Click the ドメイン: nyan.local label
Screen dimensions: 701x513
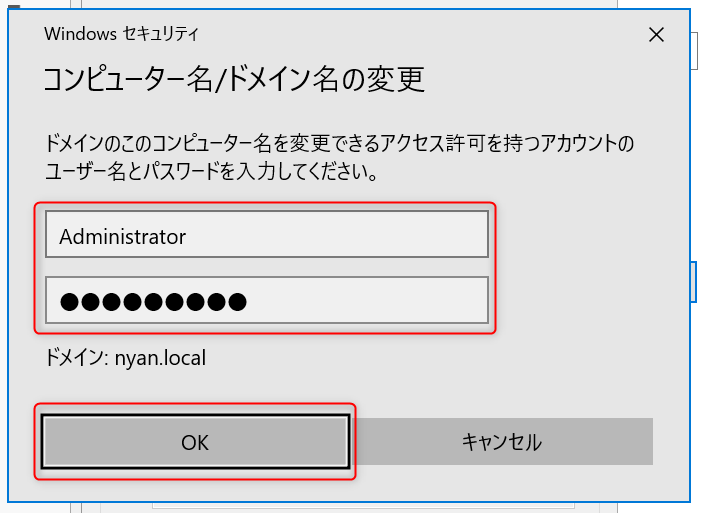pos(125,357)
